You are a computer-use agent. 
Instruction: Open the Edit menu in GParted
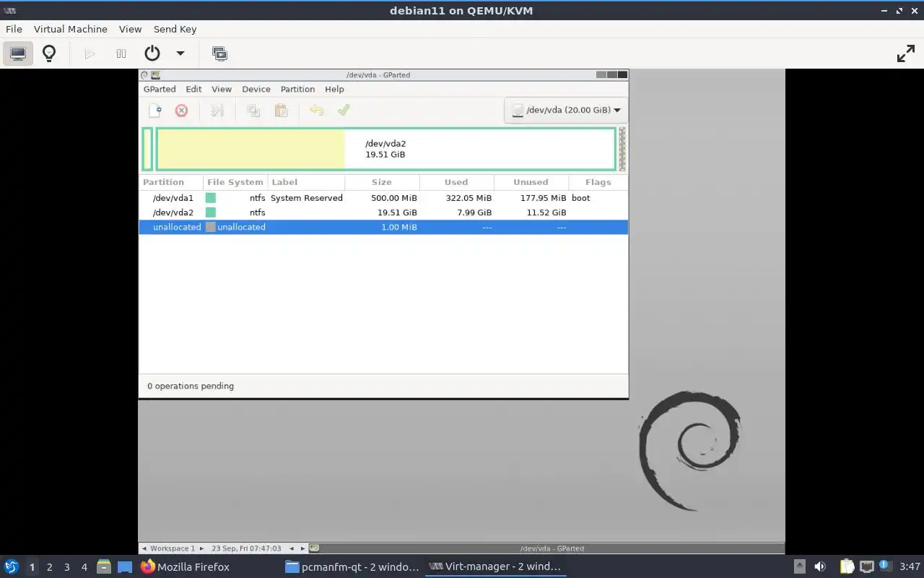193,89
